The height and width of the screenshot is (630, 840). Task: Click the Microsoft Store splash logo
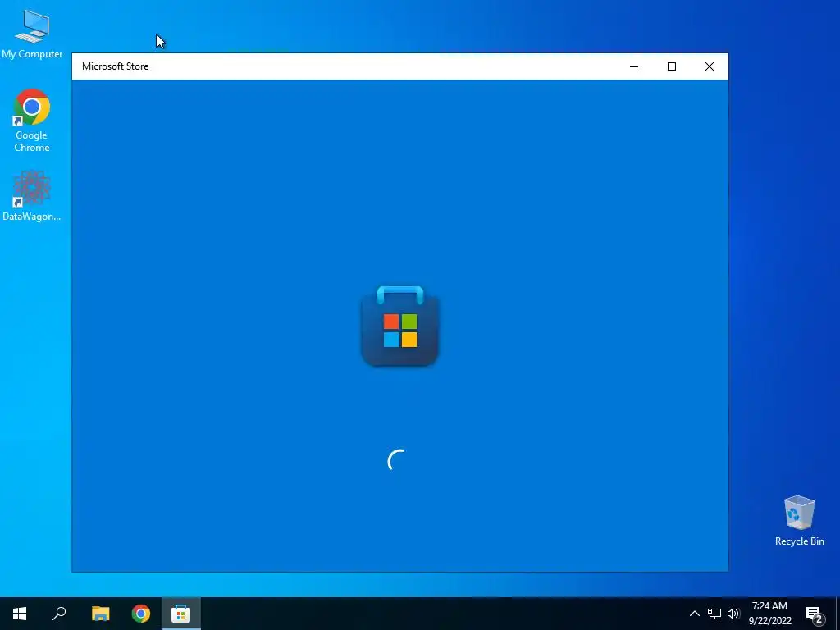[400, 326]
